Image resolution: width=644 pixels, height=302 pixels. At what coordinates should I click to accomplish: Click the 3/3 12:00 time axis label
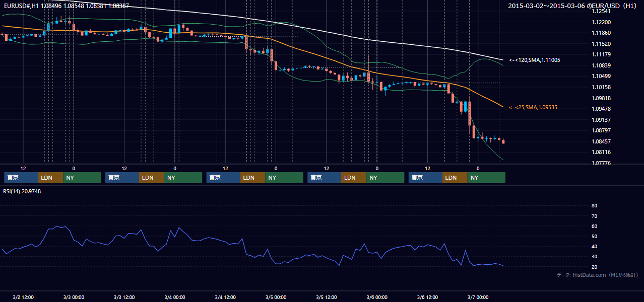coord(124,297)
